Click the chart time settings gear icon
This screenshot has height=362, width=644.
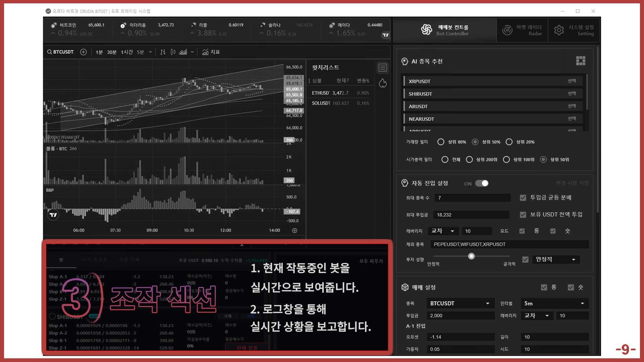point(294,231)
